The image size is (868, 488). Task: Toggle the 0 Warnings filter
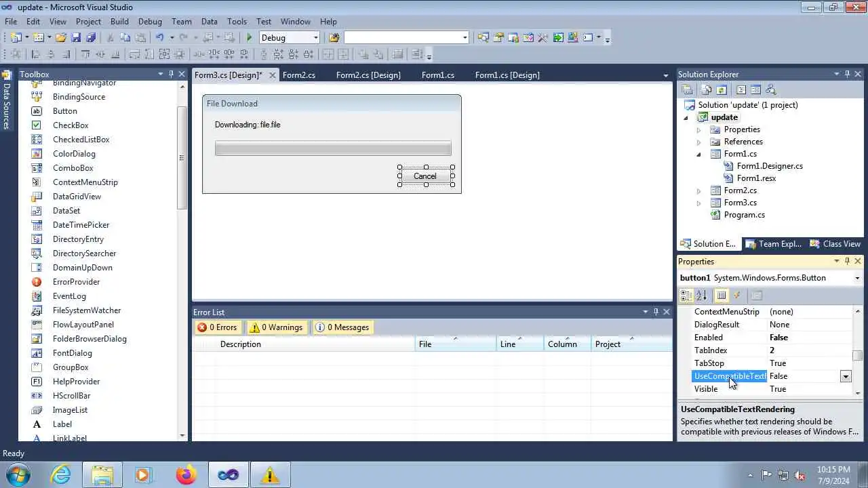[276, 327]
